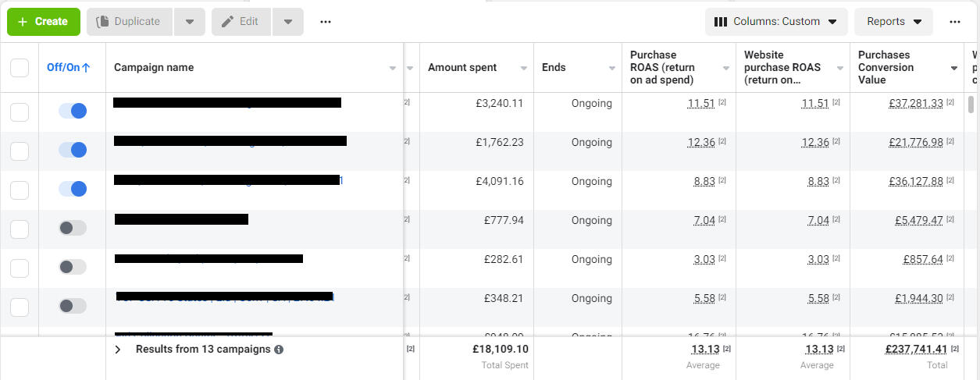Open more options beside Reports
980x380 pixels.
point(955,22)
